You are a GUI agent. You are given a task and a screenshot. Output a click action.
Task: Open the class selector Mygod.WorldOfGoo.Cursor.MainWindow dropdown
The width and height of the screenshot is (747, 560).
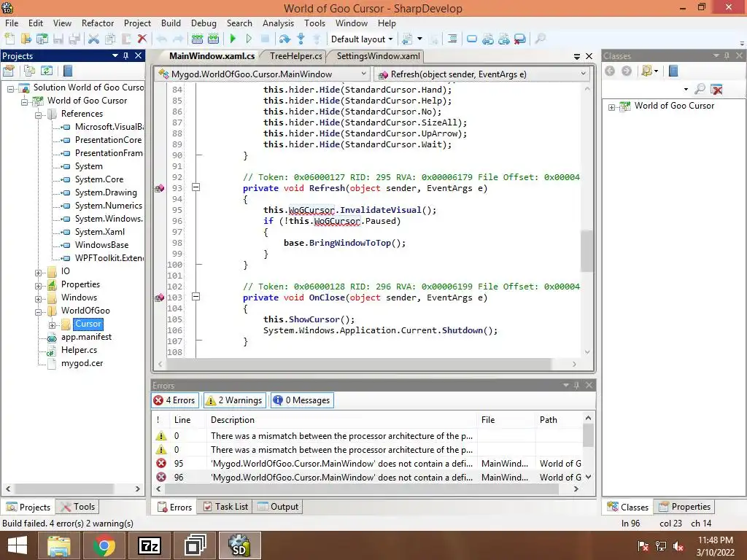pyautogui.click(x=364, y=74)
